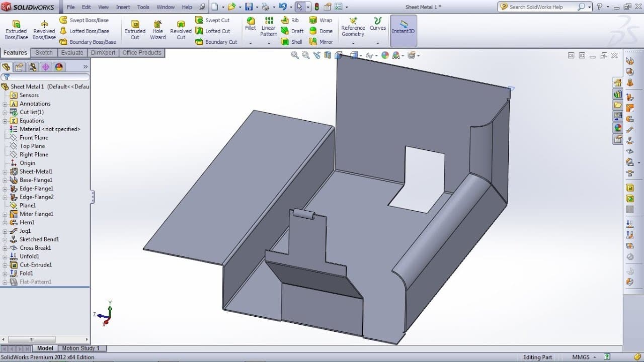Image resolution: width=644 pixels, height=362 pixels.
Task: Click the Hole Wizard button
Action: (x=157, y=30)
